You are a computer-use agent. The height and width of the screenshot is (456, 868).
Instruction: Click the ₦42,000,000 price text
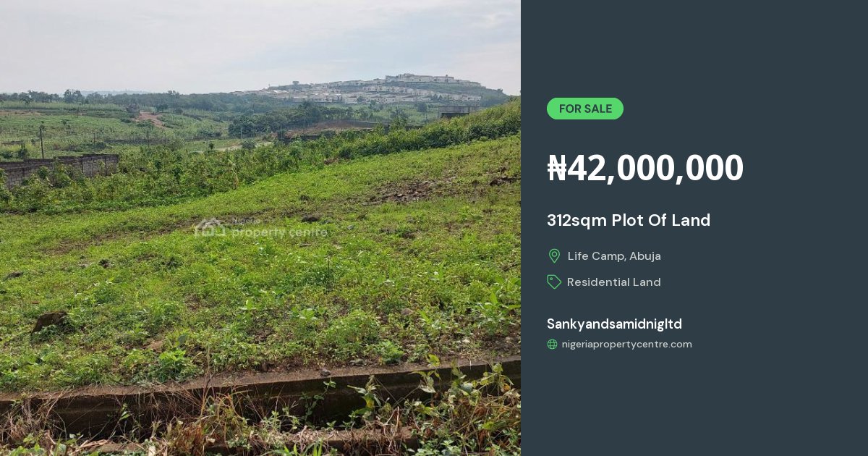click(x=645, y=168)
